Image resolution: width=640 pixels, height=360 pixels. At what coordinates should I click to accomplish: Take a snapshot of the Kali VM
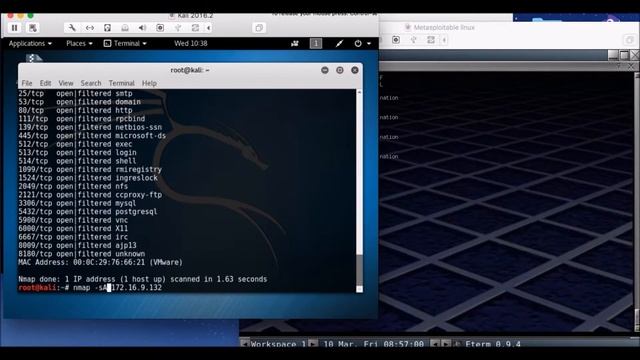point(33,28)
